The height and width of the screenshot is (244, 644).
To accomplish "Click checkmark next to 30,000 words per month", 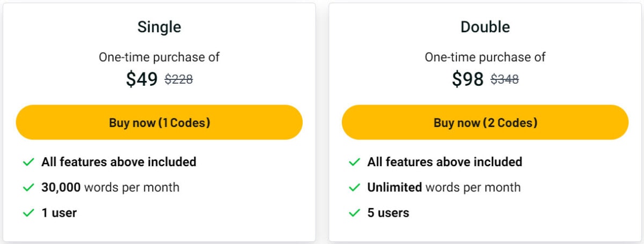I will 28,188.
